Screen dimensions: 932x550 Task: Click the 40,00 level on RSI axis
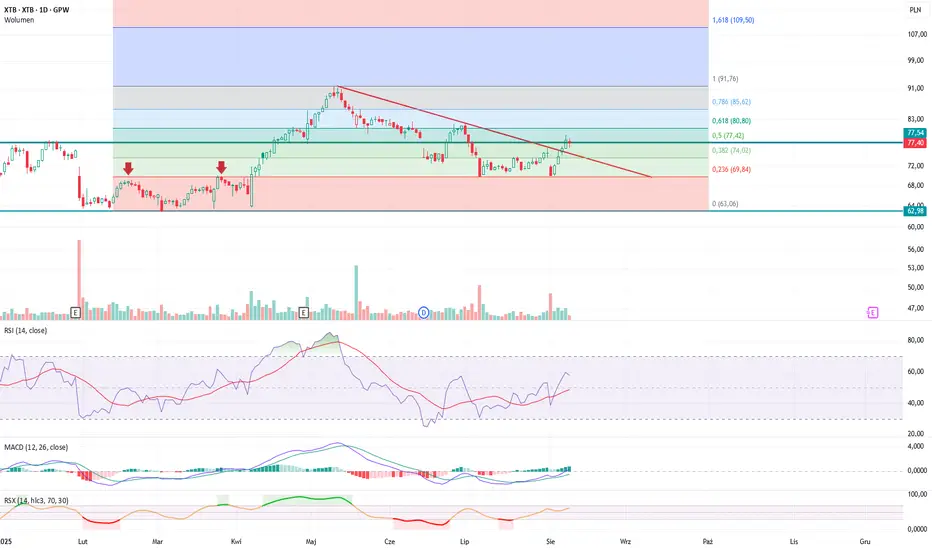click(916, 403)
